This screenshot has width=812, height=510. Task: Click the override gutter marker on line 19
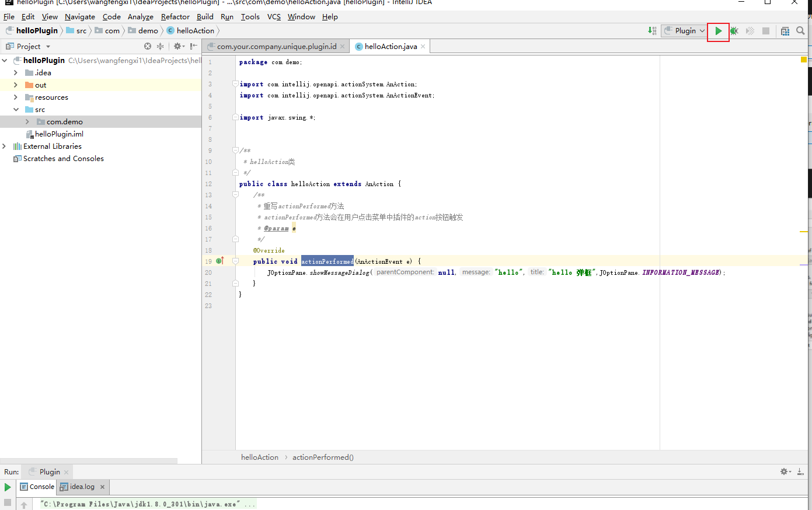[220, 261]
